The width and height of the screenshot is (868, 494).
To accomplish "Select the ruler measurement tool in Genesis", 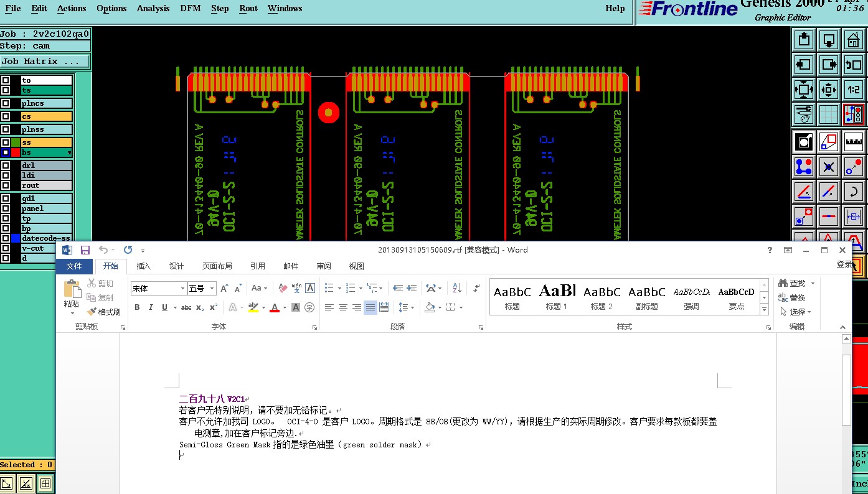I will coord(853,142).
